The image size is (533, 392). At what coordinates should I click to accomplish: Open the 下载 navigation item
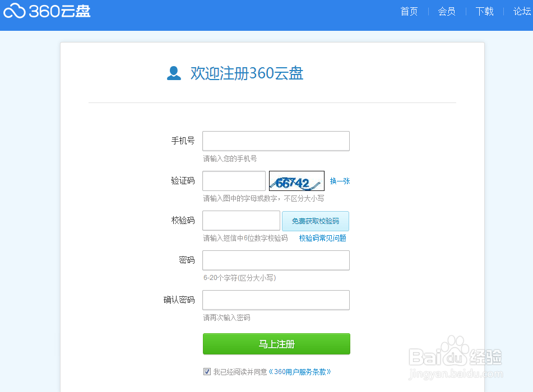(484, 12)
